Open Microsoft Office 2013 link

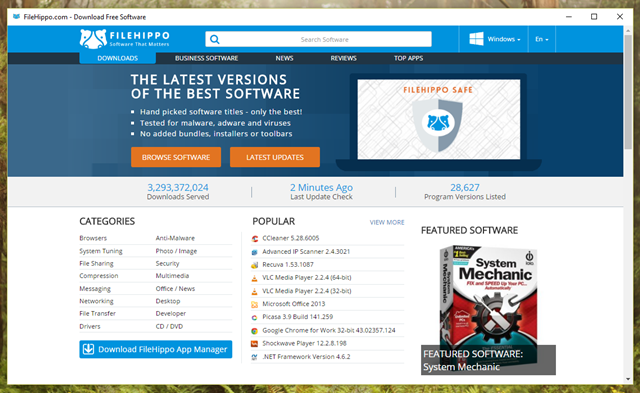click(293, 304)
